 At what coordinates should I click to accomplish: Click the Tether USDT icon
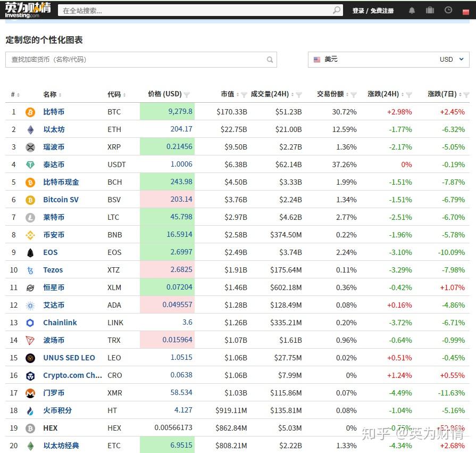(x=30, y=165)
